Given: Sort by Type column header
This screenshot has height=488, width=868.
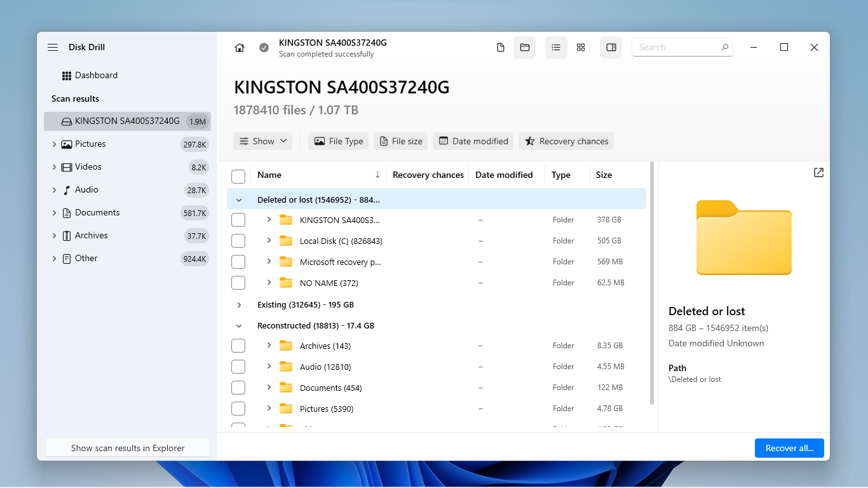Looking at the screenshot, I should point(561,175).
